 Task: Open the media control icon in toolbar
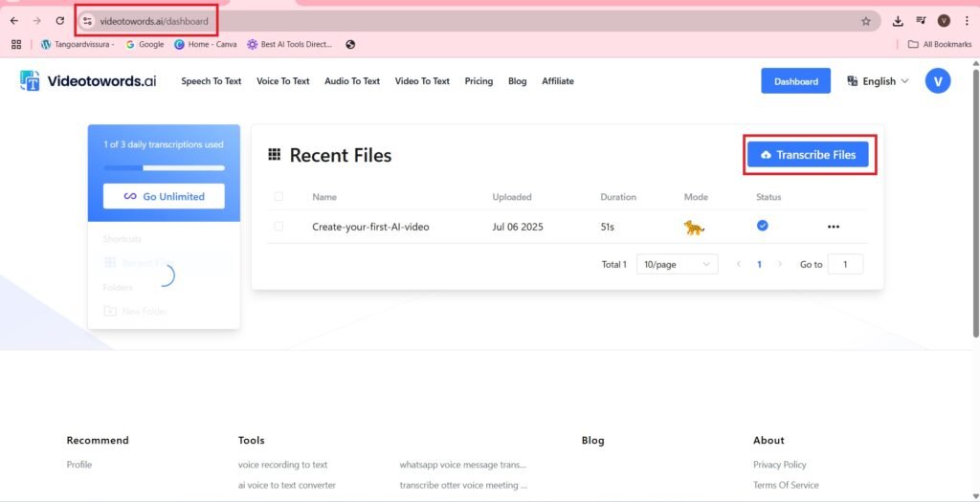921,21
